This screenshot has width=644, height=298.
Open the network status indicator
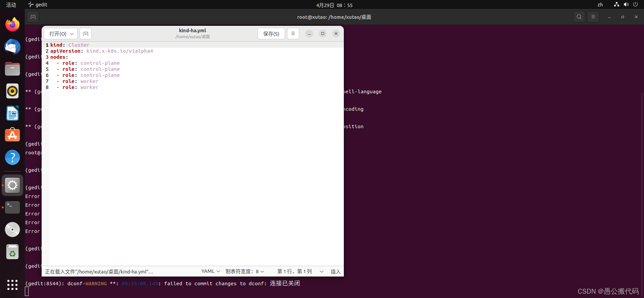(616, 4)
